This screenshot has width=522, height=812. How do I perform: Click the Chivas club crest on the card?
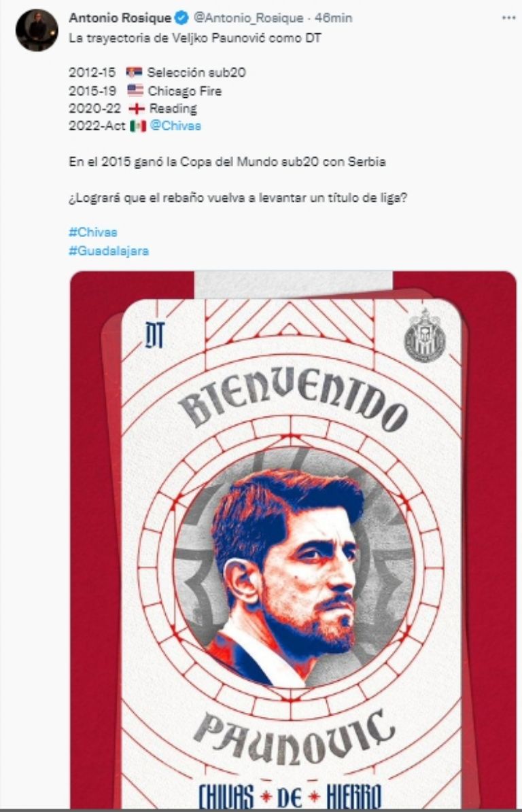point(424,336)
